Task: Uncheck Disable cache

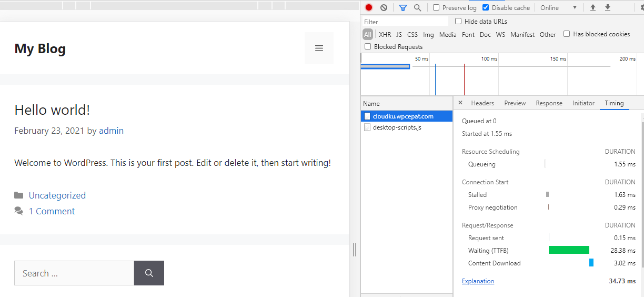Action: point(486,8)
